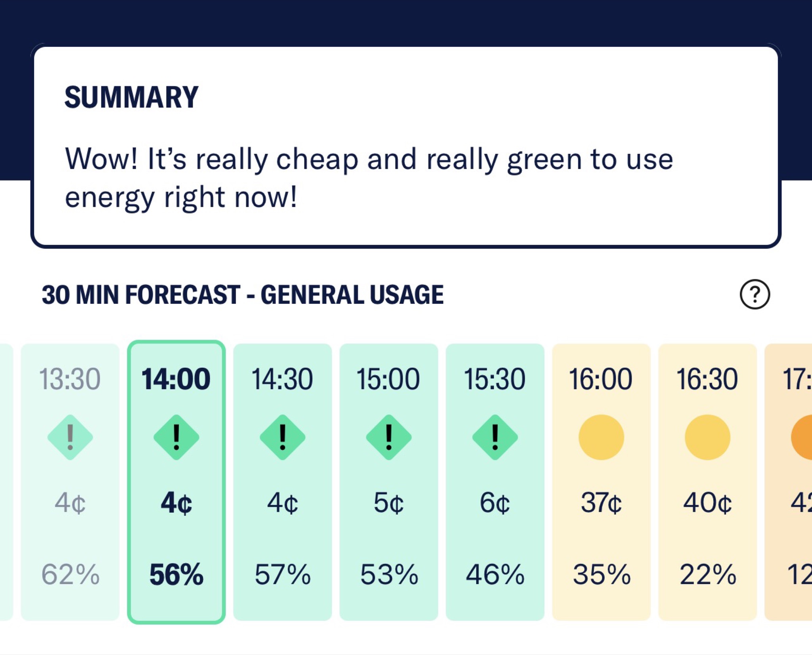Select the 13:30 forecast time label
The height and width of the screenshot is (655, 812).
pyautogui.click(x=70, y=379)
